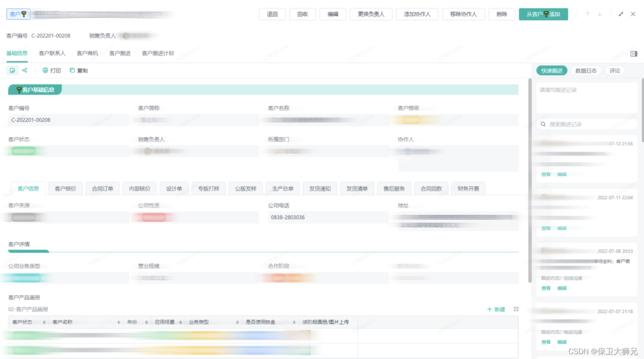Expand the product album table fullscreen icon
Image resolution: width=644 pixels, height=359 pixels.
coord(516,309)
